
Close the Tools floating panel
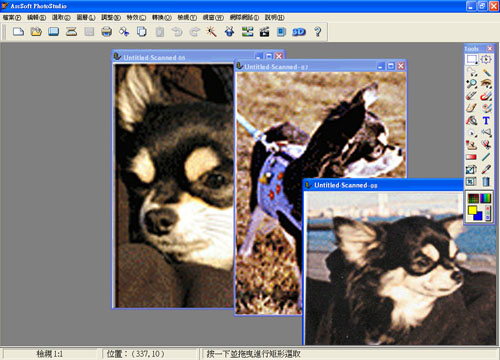click(x=490, y=49)
